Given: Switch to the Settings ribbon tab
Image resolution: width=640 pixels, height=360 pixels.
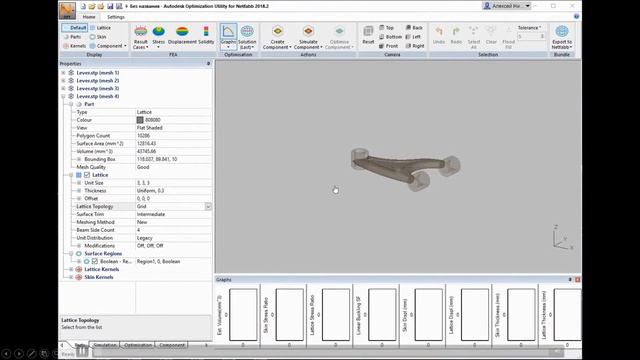Looking at the screenshot, I should tap(116, 17).
